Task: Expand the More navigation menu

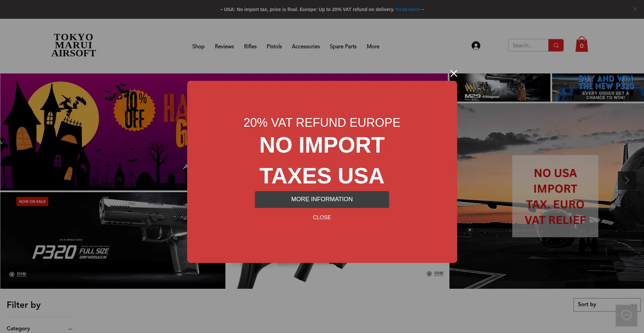Action: (373, 46)
